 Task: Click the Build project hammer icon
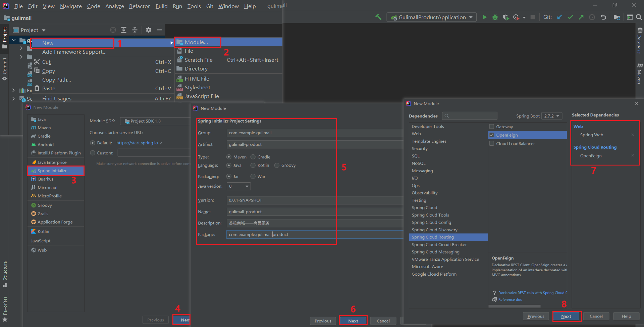[x=378, y=17]
